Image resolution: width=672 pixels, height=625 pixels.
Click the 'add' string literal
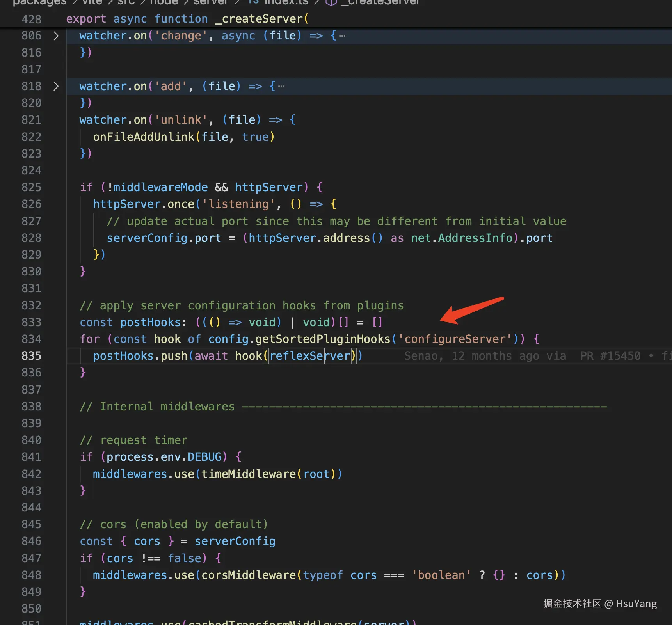click(x=171, y=86)
